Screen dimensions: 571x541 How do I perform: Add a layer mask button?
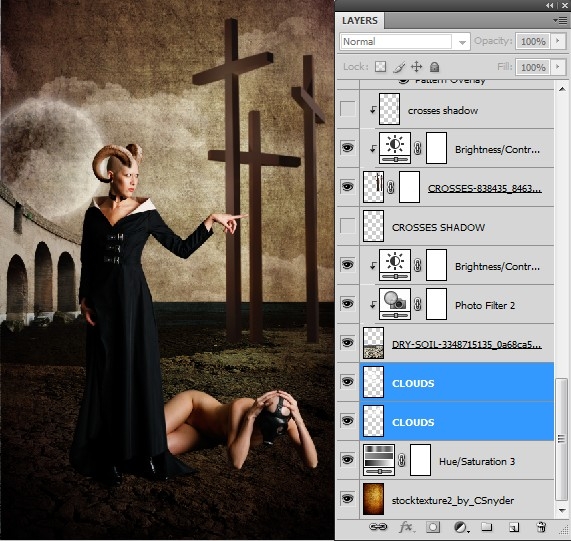coord(433,527)
